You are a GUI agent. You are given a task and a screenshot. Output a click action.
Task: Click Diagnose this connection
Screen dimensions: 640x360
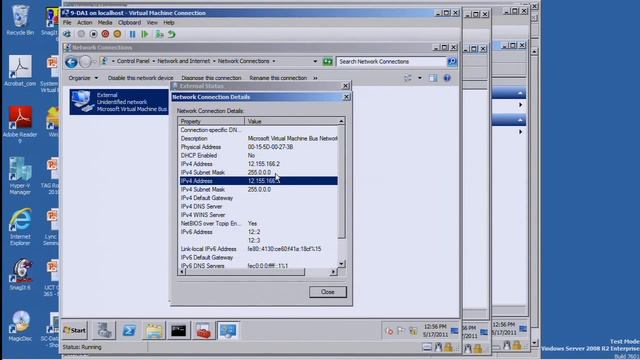[211, 78]
